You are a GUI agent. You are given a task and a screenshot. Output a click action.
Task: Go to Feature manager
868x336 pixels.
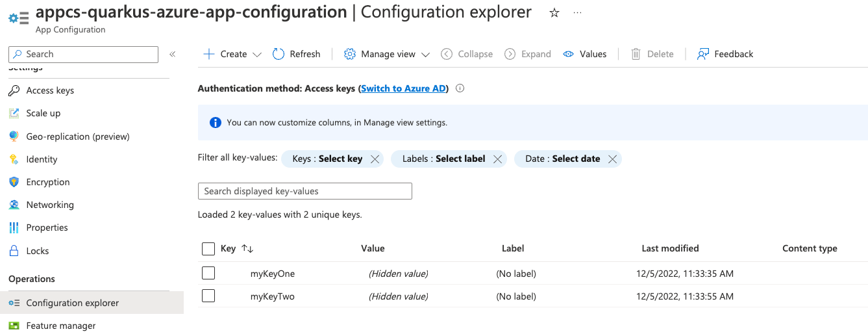[x=61, y=326]
